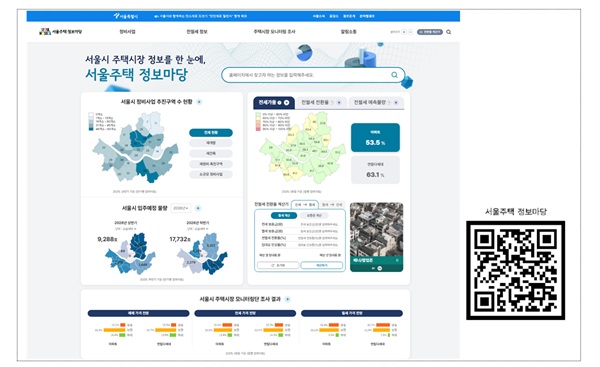Click the info icon on the 전세가율 tab

tap(279, 103)
